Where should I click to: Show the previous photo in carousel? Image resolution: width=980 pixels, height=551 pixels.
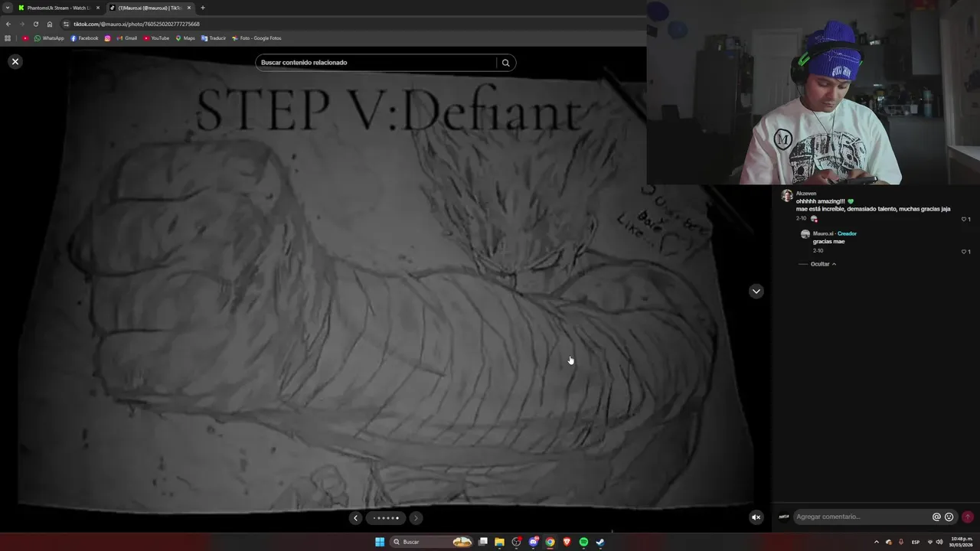tap(355, 518)
